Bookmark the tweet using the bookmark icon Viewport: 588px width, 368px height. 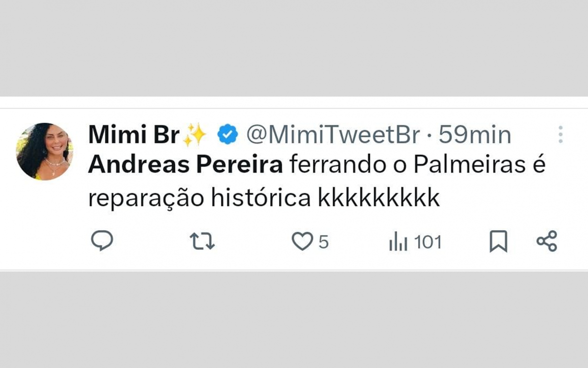(x=498, y=240)
